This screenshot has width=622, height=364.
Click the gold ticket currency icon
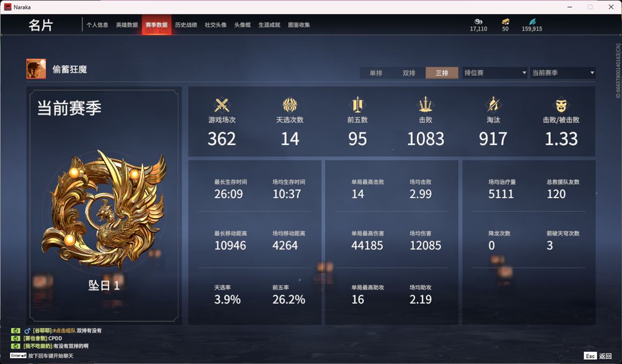[505, 21]
